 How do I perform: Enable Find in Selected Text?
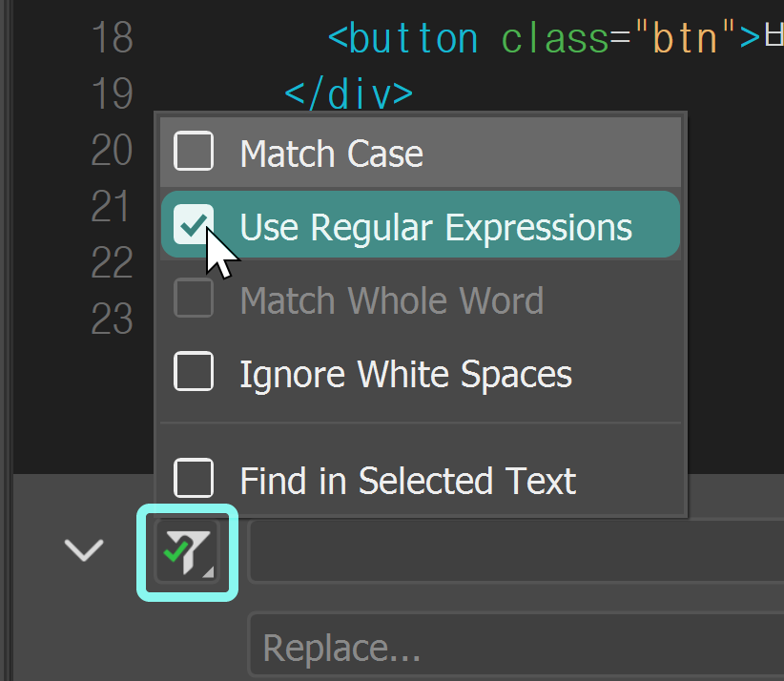click(194, 480)
